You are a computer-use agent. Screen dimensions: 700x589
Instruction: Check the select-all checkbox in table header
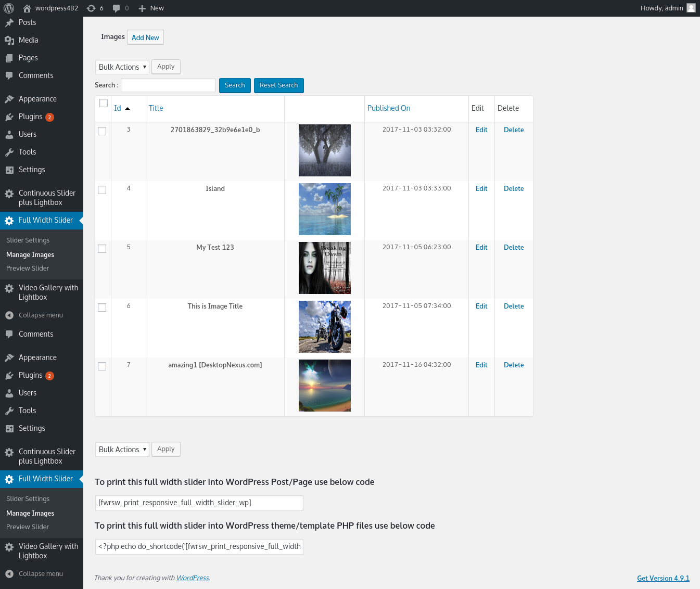coord(103,103)
